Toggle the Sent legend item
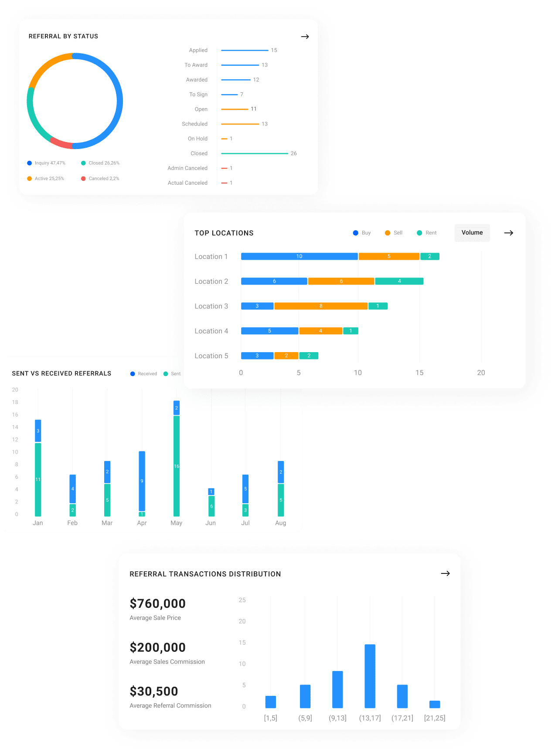The width and height of the screenshot is (555, 756). pos(172,374)
